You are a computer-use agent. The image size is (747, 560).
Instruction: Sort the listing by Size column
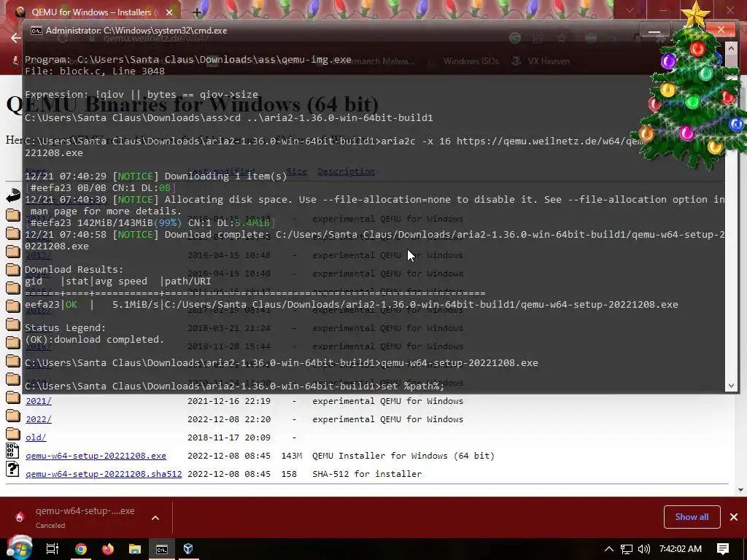296,171
